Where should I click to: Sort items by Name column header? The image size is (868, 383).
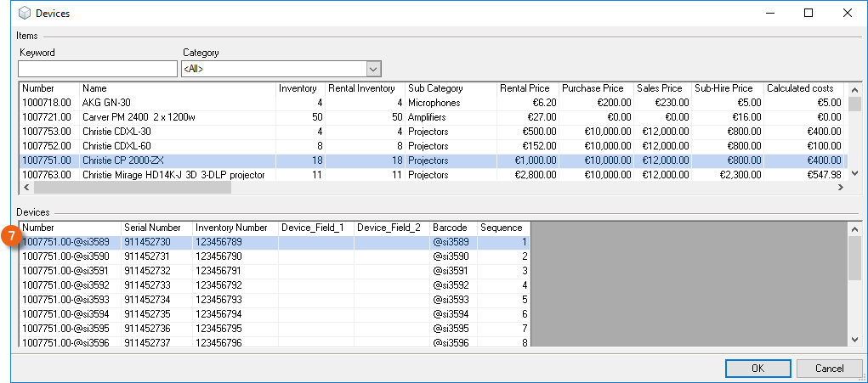tap(178, 88)
